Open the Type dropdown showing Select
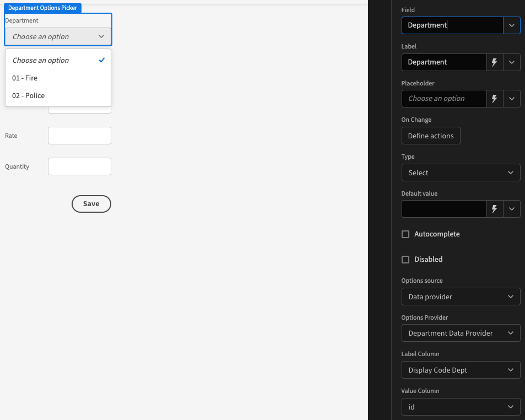The width and height of the screenshot is (525, 420). click(x=461, y=173)
